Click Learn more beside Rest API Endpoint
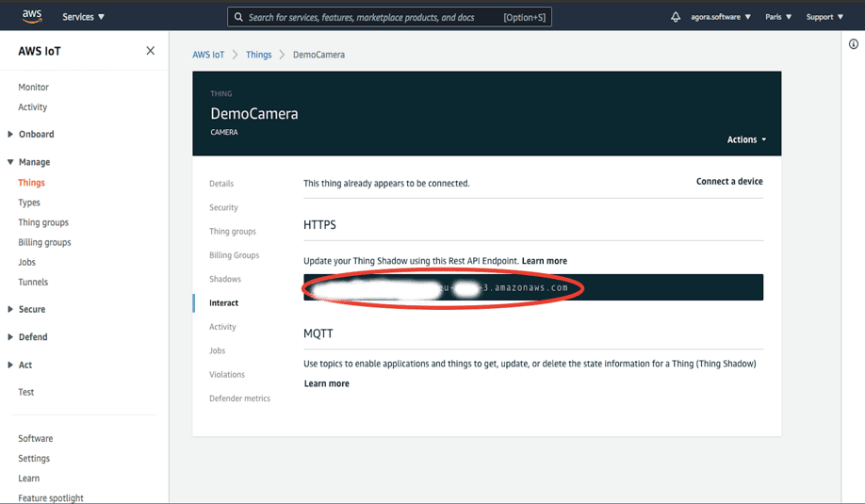The width and height of the screenshot is (865, 504). pyautogui.click(x=544, y=261)
